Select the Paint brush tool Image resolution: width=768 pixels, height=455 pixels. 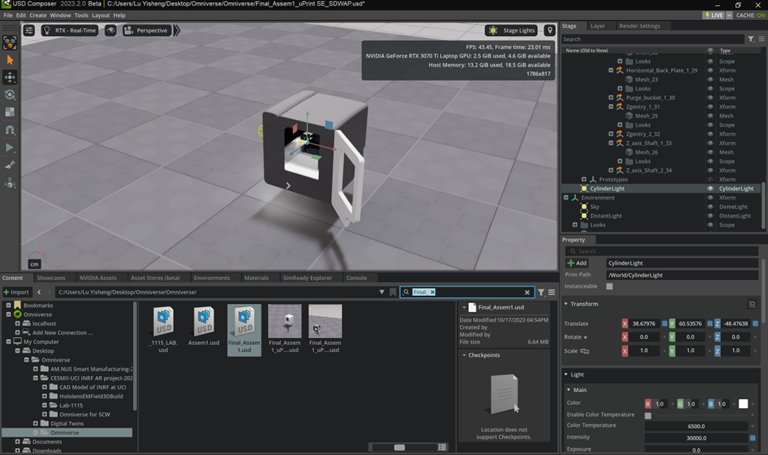tap(10, 165)
